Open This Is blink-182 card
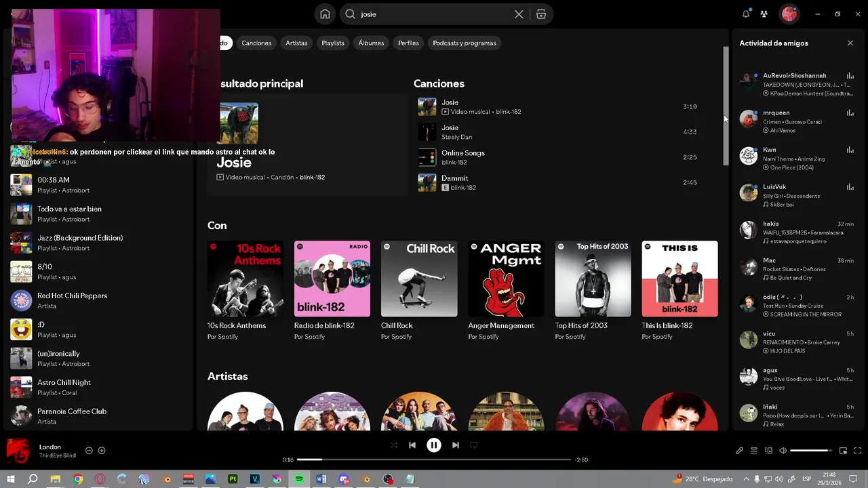Screen dimensions: 868x488 pyautogui.click(x=679, y=291)
